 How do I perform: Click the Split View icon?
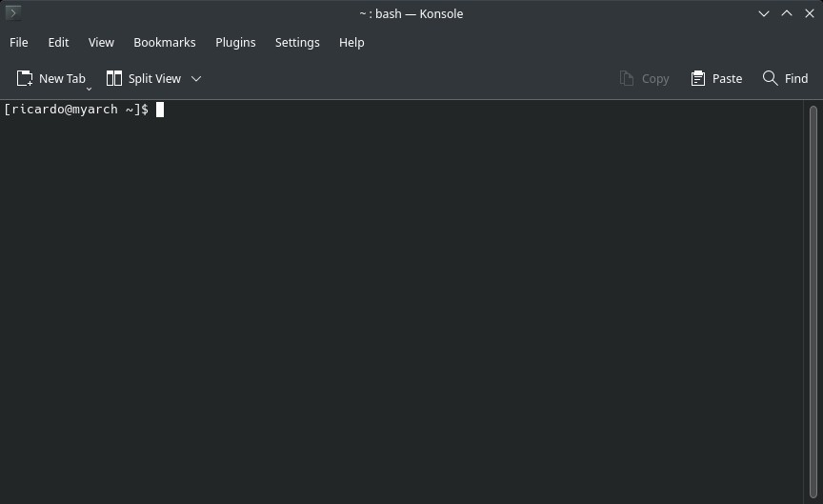click(114, 78)
